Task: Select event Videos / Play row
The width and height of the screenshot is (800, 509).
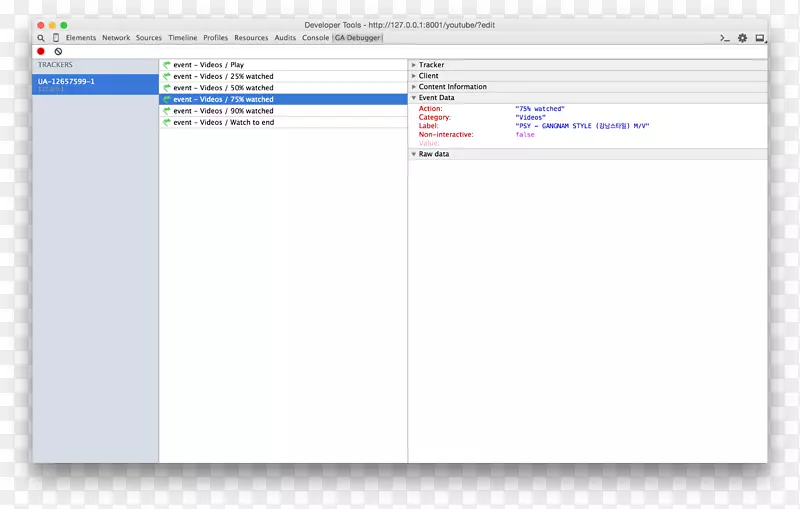Action: coord(283,65)
